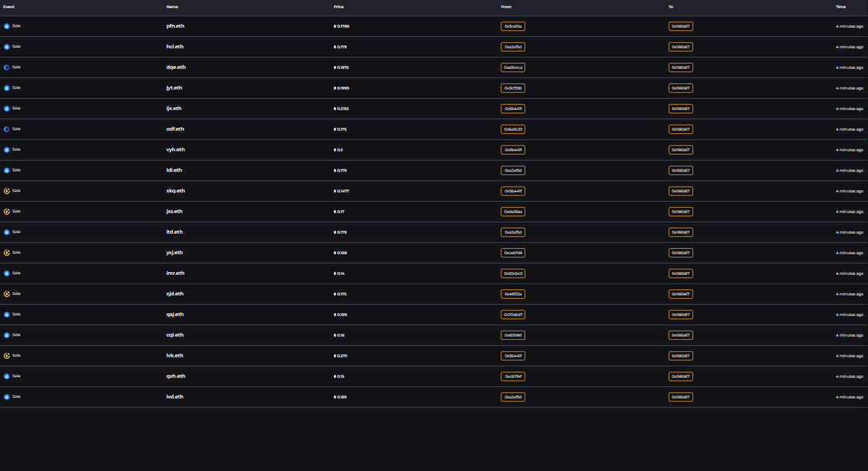Click the 0.2155 price in ijx.eth row

(343, 109)
